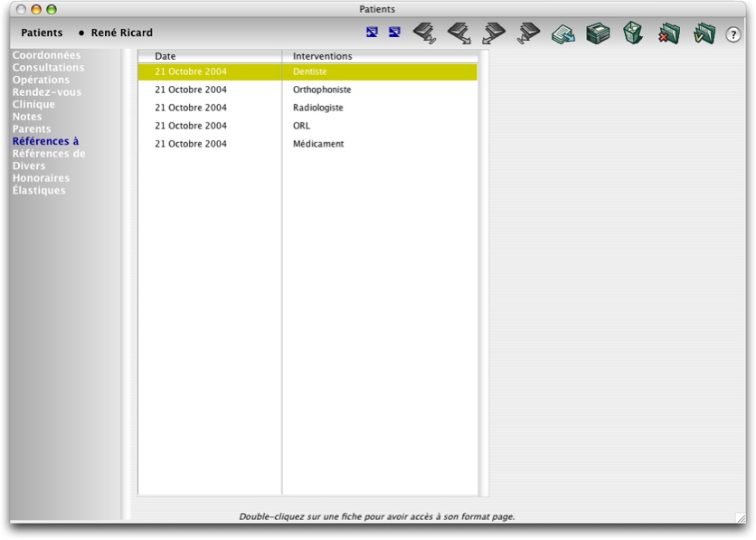Open the Divers section

(x=29, y=166)
